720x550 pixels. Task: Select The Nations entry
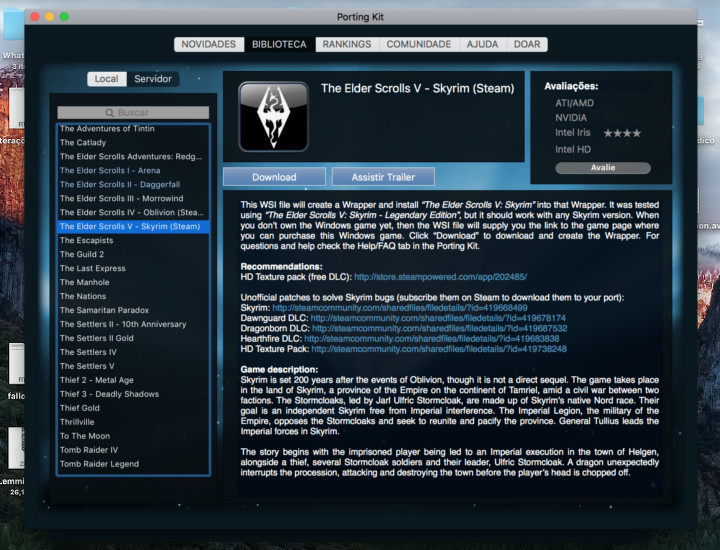(133, 297)
